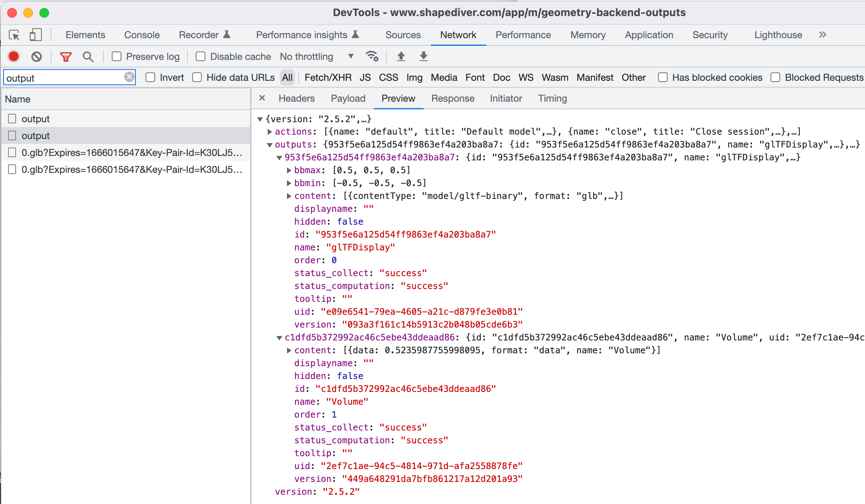
Task: Expand the bbmax array entry
Action: click(x=289, y=170)
